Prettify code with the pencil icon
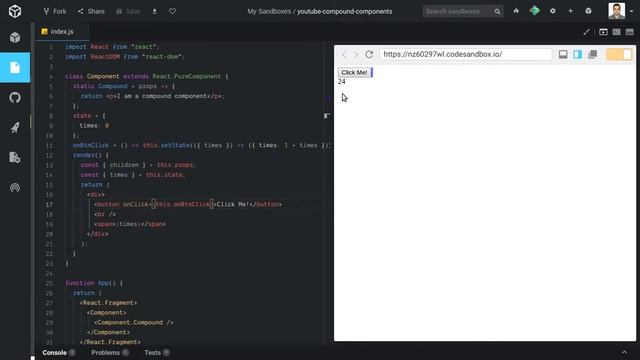Image resolution: width=640 pixels, height=360 pixels. [586, 32]
